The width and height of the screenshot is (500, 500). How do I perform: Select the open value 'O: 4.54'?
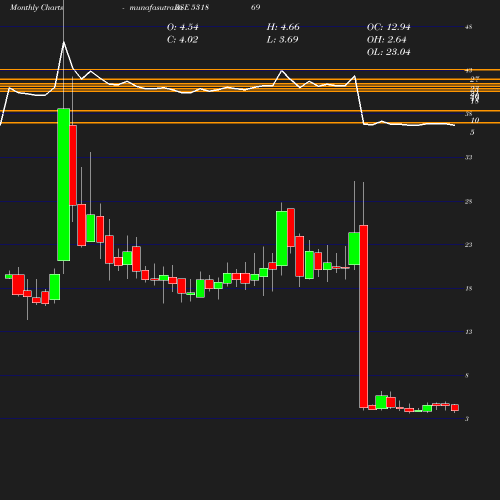182,27
